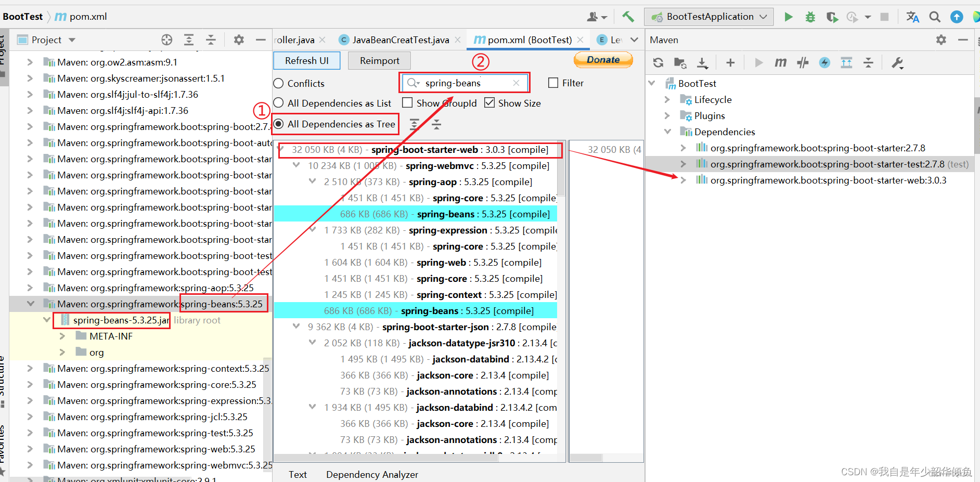Execute Maven goal 'm' icon
The image size is (980, 482).
tap(780, 62)
